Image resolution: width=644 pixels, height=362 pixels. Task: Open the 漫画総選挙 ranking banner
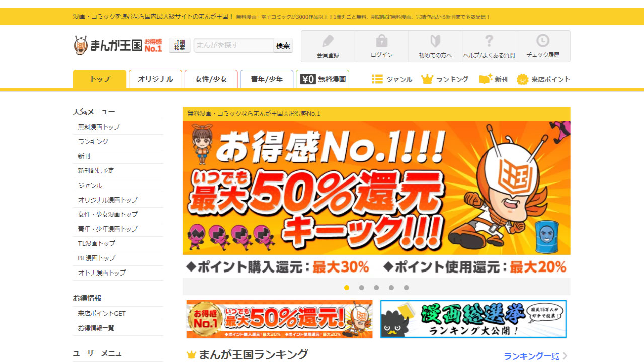(473, 319)
